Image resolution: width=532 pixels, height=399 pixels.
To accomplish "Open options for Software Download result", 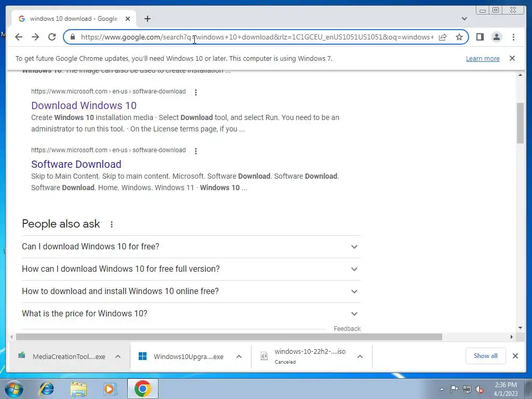I will (196, 151).
